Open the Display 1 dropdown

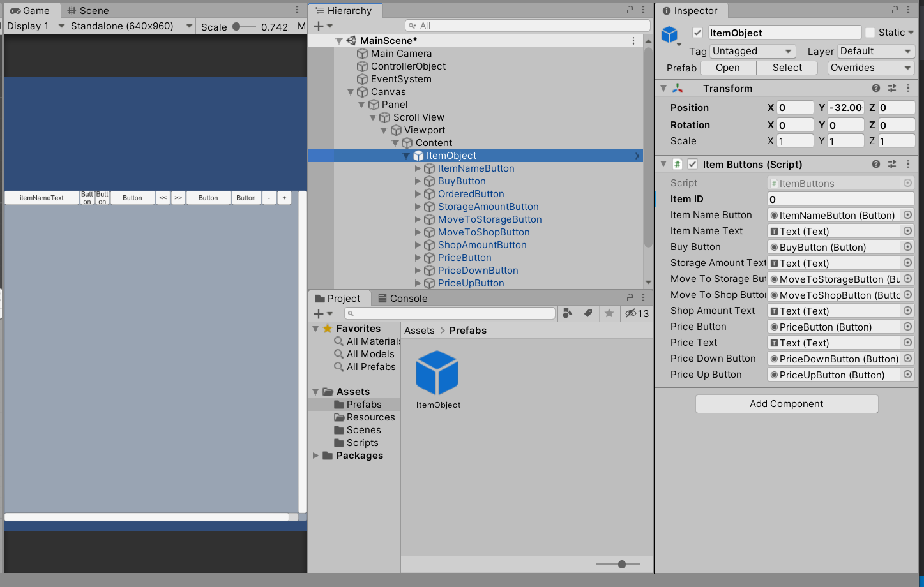[x=35, y=26]
